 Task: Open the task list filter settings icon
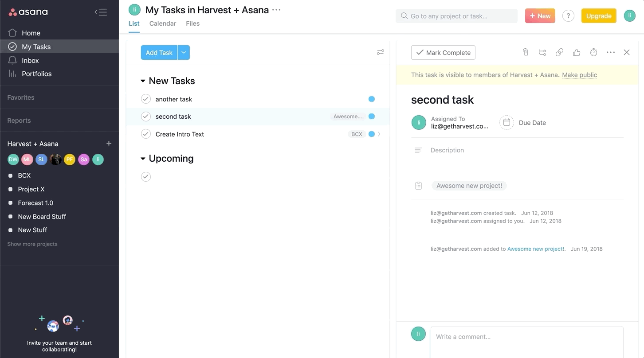[381, 52]
